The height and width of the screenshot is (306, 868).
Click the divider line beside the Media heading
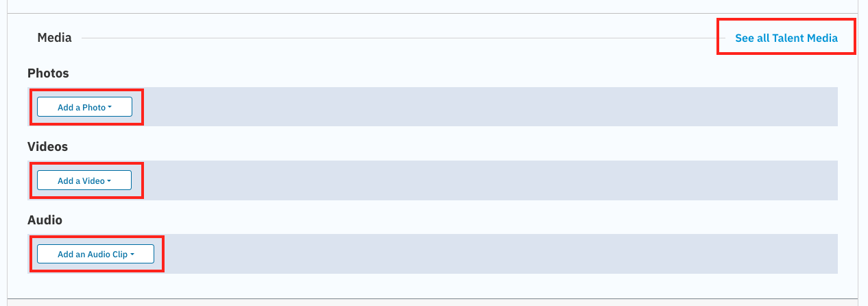coord(398,38)
